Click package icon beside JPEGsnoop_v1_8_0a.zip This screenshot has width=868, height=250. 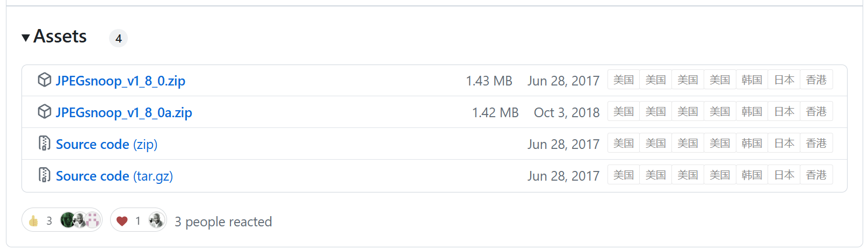45,112
